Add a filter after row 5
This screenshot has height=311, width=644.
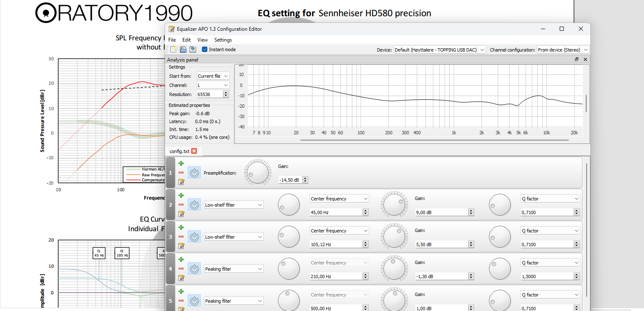click(181, 291)
